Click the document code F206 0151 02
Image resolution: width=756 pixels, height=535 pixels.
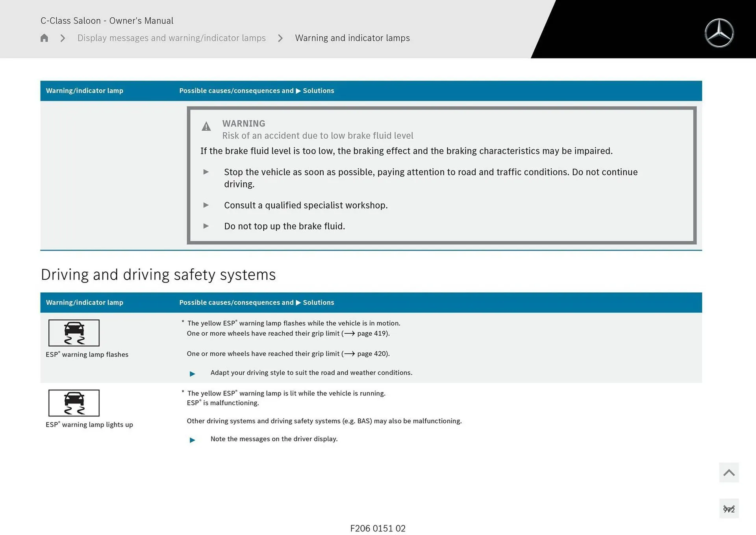click(x=378, y=528)
